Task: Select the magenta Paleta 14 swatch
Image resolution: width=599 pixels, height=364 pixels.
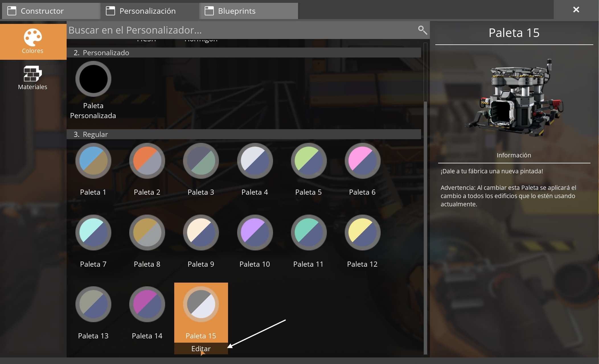Action: coord(147,304)
